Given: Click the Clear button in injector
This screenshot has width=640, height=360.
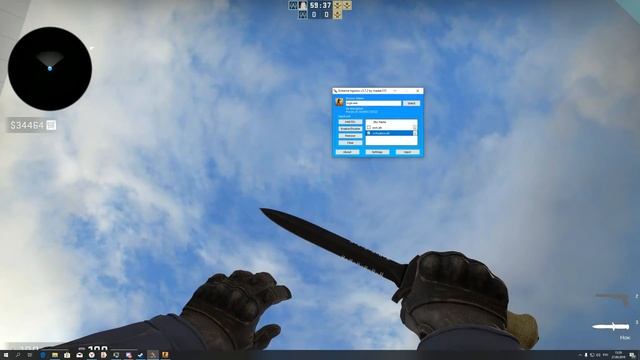Looking at the screenshot, I should [x=350, y=142].
